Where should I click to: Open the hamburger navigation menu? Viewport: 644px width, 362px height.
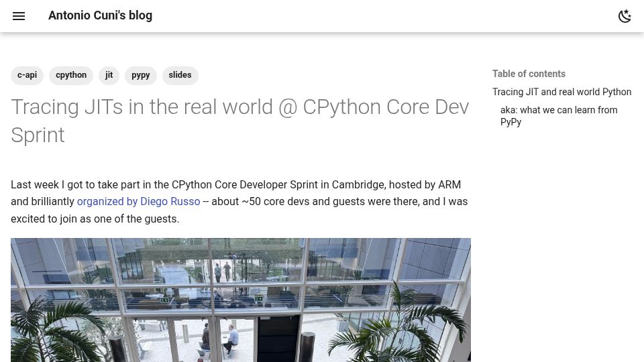pos(19,16)
